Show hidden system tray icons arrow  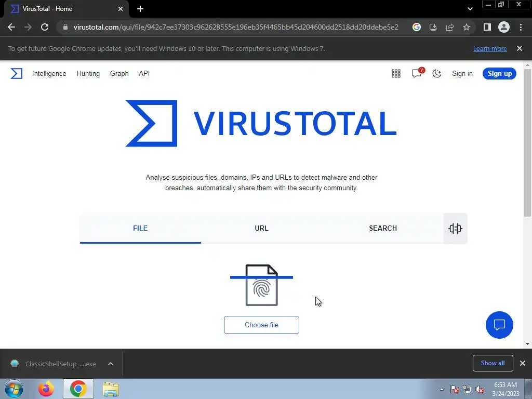[x=442, y=389]
